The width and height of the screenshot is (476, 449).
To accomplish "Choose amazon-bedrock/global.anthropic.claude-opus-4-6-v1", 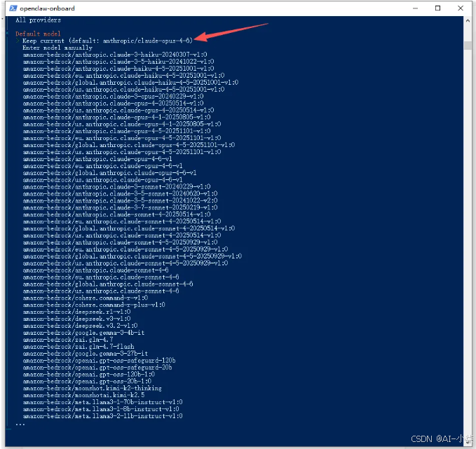I will click(x=110, y=173).
